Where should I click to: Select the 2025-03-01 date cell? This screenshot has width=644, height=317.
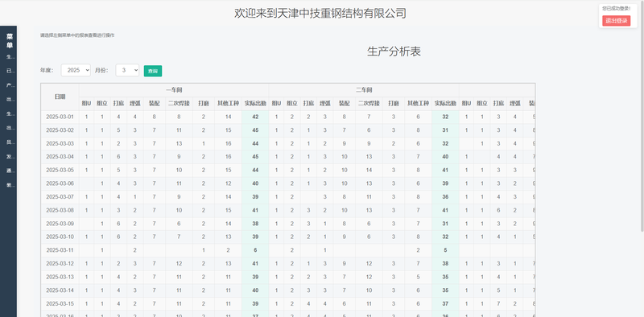(x=60, y=117)
